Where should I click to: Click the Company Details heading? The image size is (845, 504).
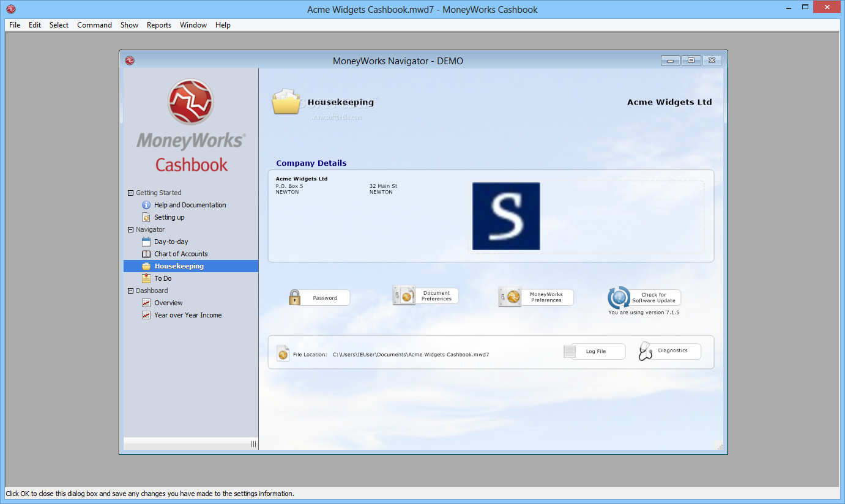[x=311, y=163]
